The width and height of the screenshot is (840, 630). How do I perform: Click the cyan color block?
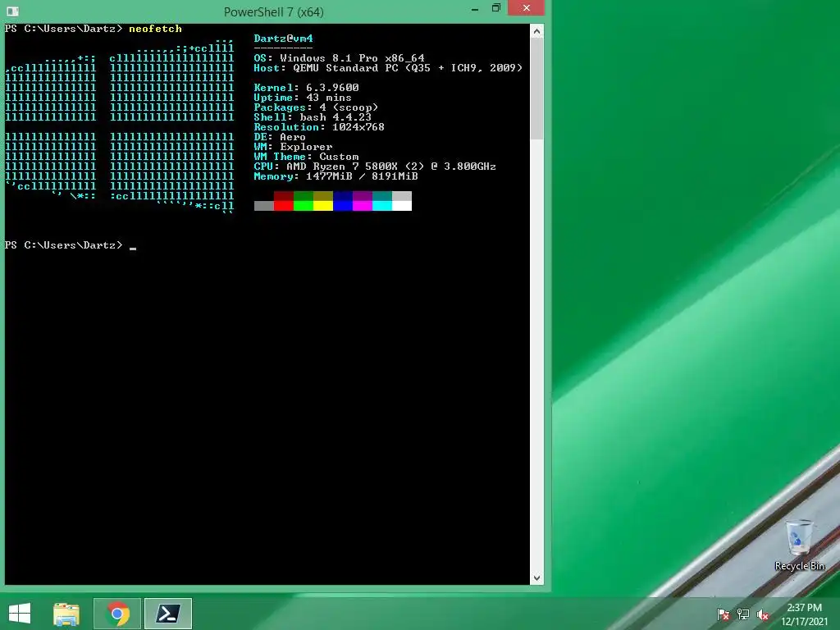pyautogui.click(x=382, y=206)
